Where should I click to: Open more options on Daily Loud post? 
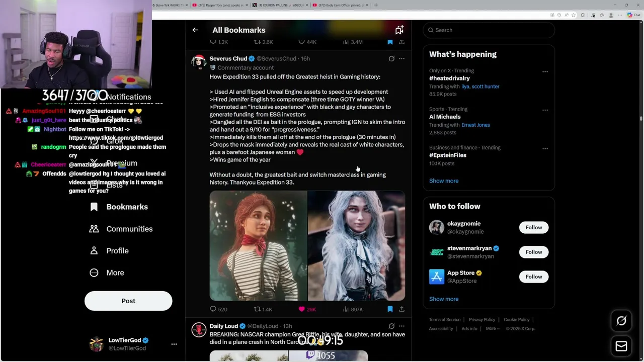tap(401, 326)
